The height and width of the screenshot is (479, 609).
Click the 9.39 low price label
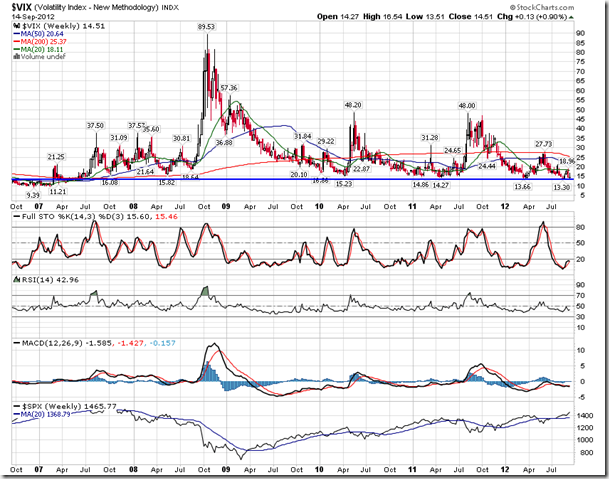coord(32,195)
